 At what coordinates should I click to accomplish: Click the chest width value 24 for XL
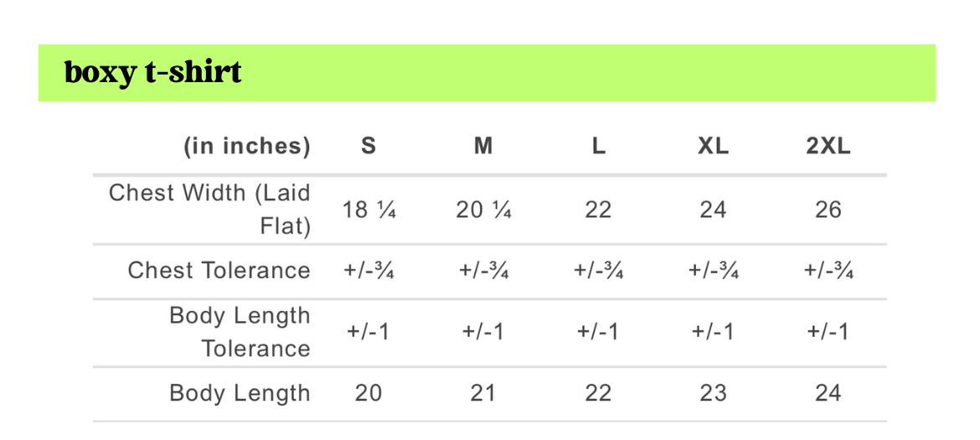713,210
